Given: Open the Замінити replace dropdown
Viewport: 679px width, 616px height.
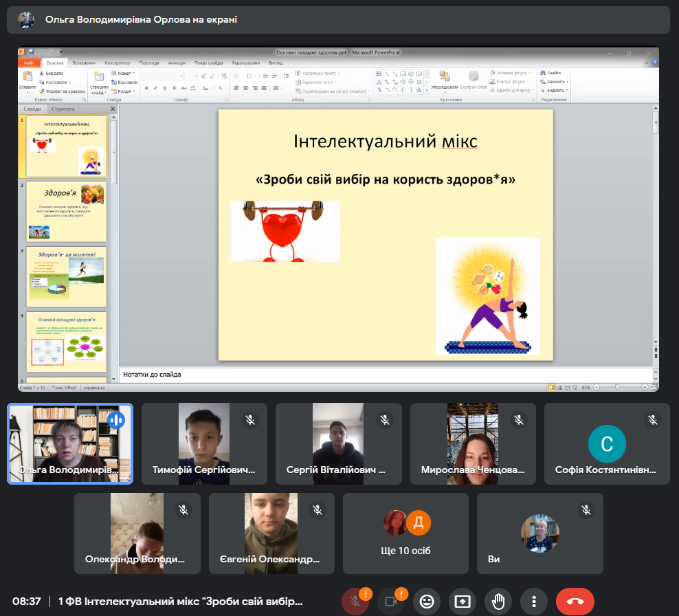Looking at the screenshot, I should pos(555,81).
